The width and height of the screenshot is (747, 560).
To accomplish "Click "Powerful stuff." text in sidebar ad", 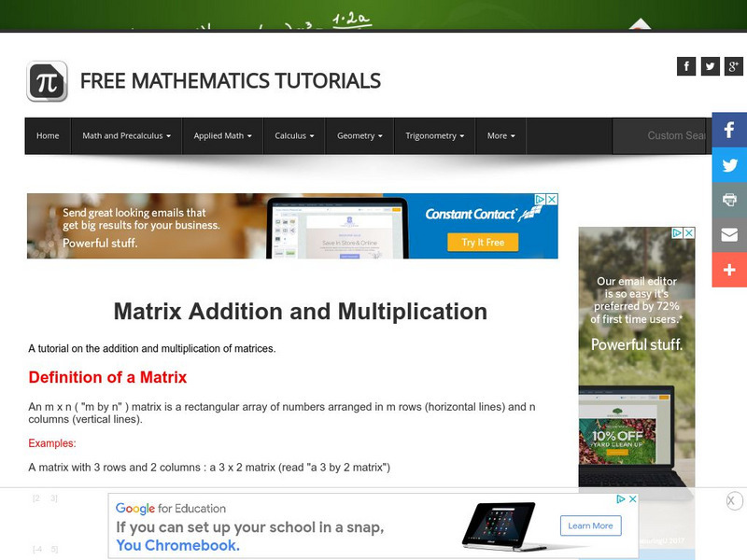I will click(x=637, y=344).
